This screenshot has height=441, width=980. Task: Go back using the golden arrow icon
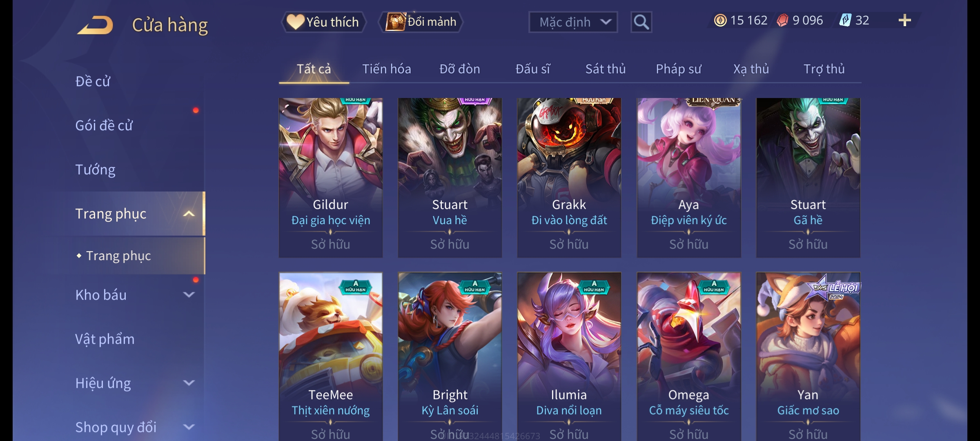pyautogui.click(x=95, y=25)
